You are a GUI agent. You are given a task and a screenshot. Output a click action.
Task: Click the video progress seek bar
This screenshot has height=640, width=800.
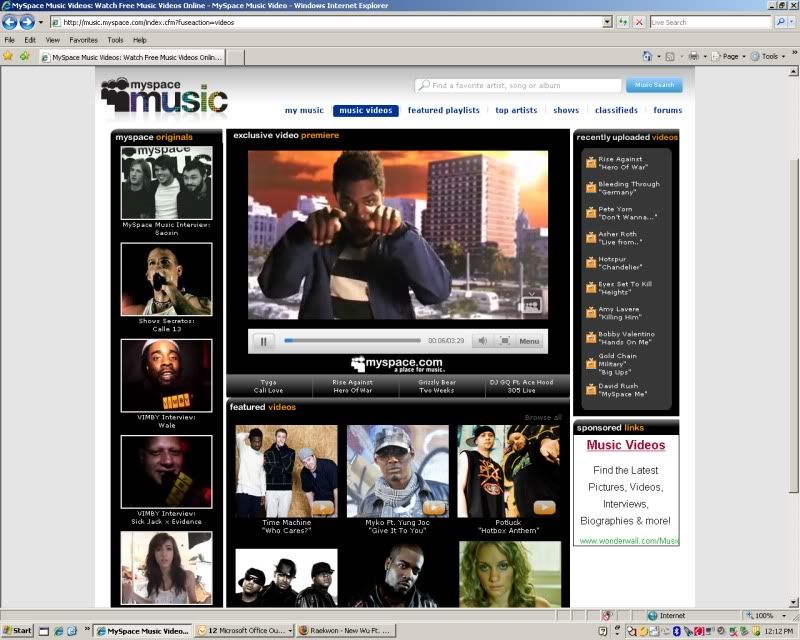(353, 340)
